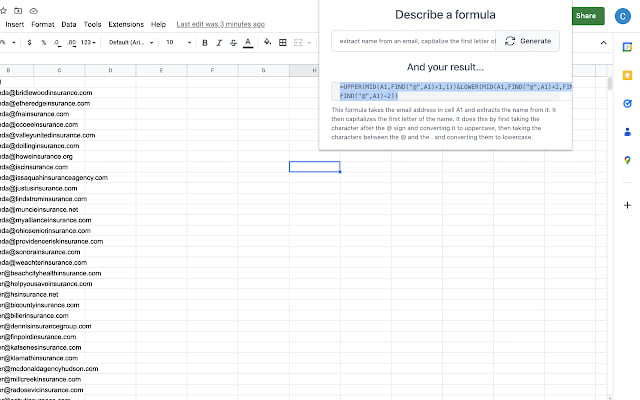Star the document with the star icon
640x400 pixels.
point(3,11)
